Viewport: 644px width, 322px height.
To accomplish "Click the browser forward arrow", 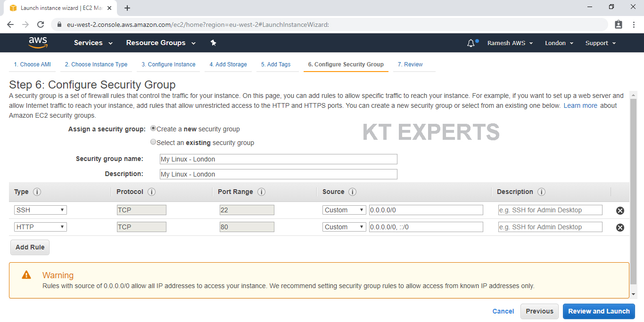I will tap(25, 24).
